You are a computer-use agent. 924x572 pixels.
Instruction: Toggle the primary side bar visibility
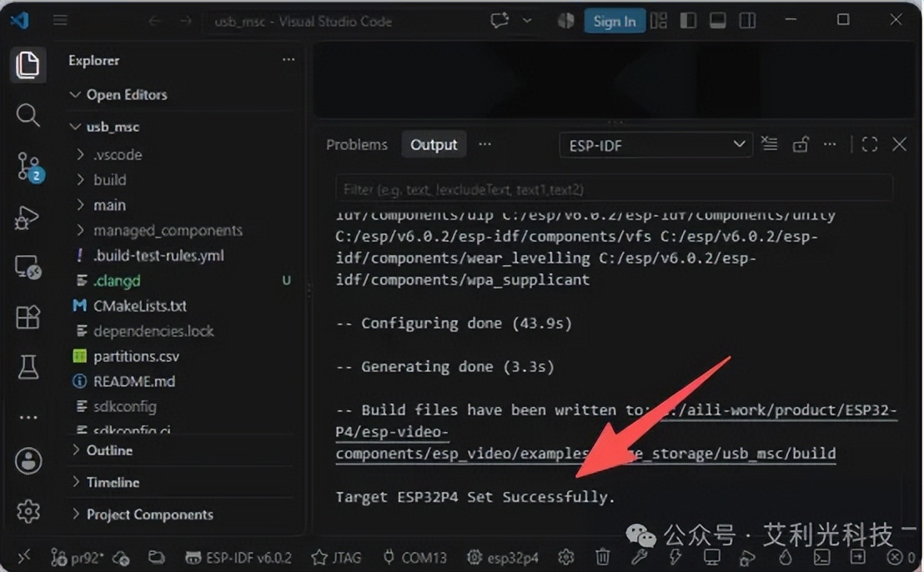(688, 21)
